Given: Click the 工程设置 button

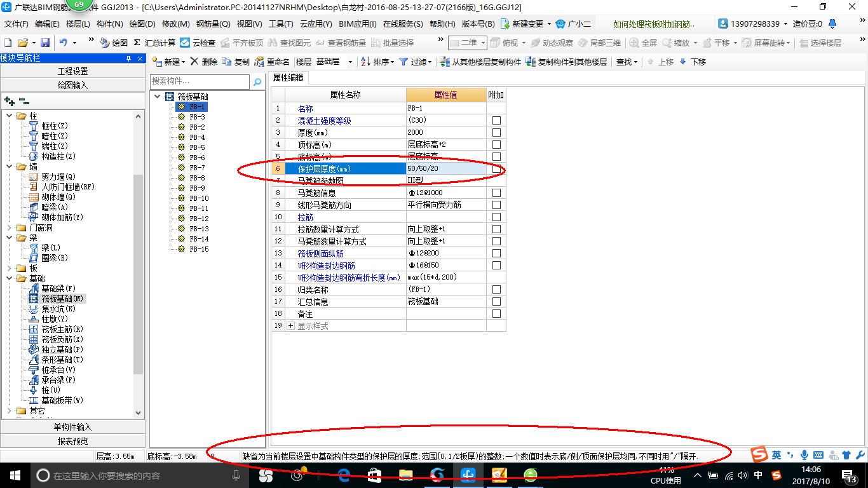Looking at the screenshot, I should pos(72,71).
